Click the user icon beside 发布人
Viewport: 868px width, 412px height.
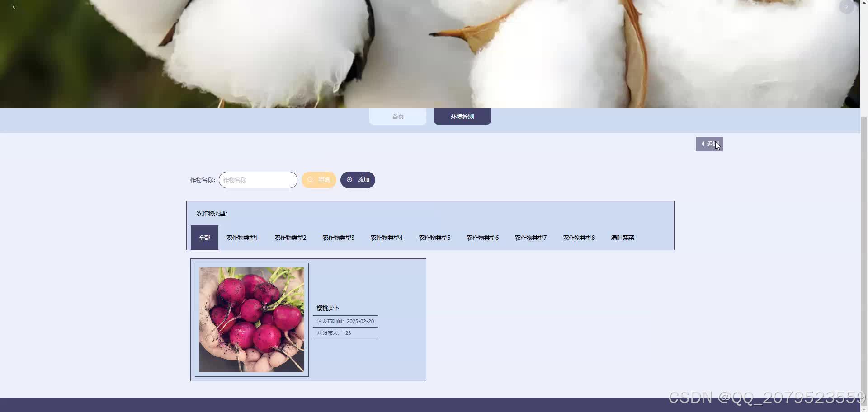[319, 333]
